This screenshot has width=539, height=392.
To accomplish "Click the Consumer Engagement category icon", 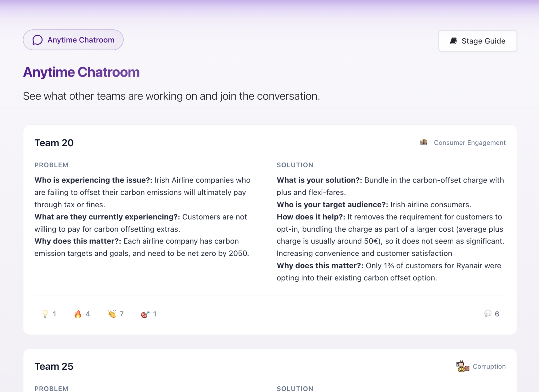I will [x=424, y=143].
